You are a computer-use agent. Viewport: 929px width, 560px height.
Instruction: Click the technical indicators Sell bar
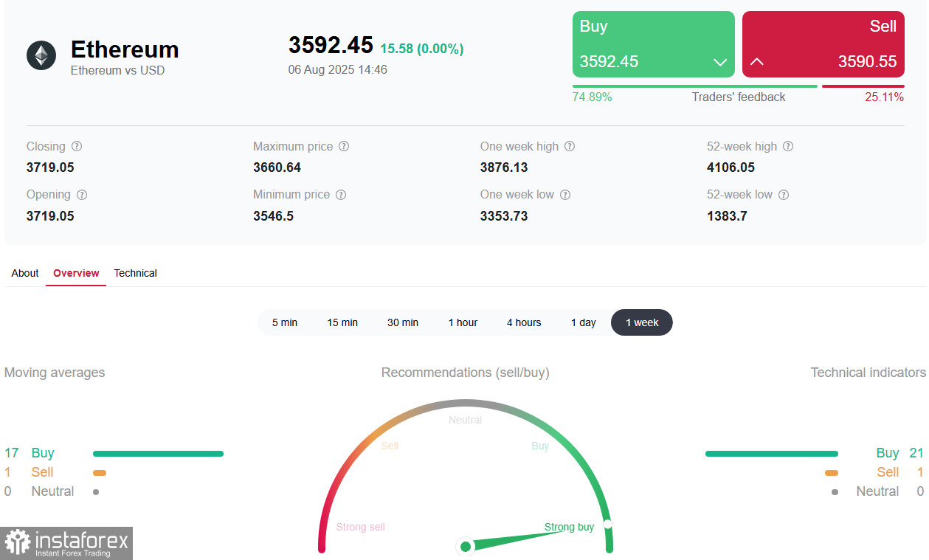point(832,473)
